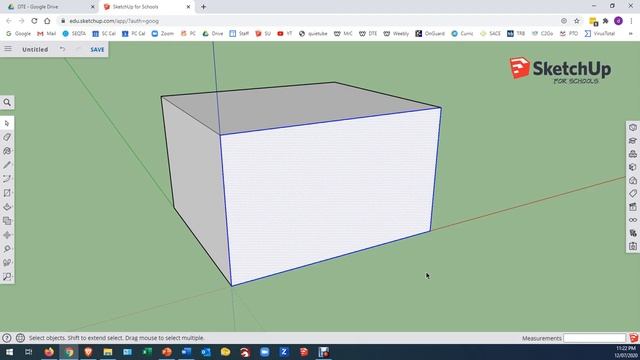Open the Zoom bookmark

point(163,33)
